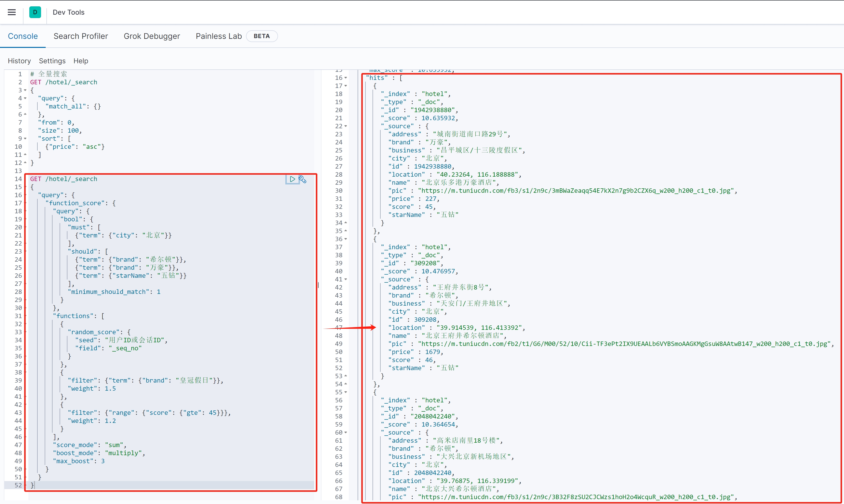844x504 pixels.
Task: Click the "weight": 1.5 line
Action: 92,388
